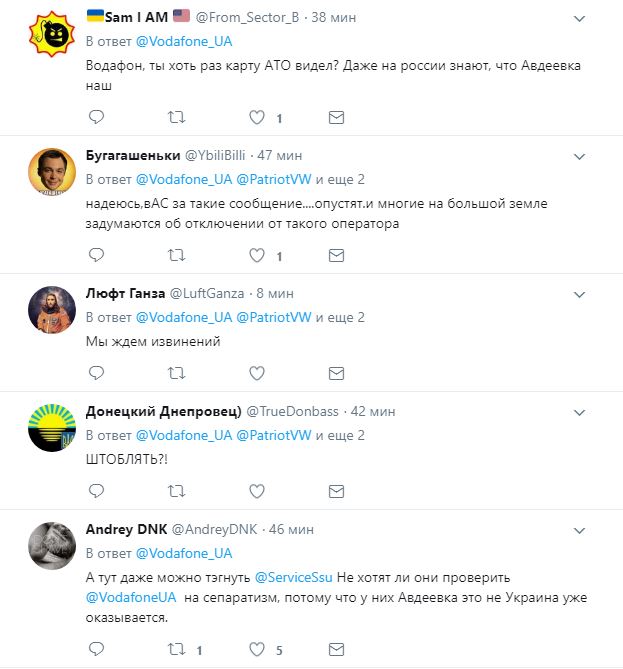Message icon under Sam I AM's tweet
Screen dimensions: 623x669
coord(336,117)
